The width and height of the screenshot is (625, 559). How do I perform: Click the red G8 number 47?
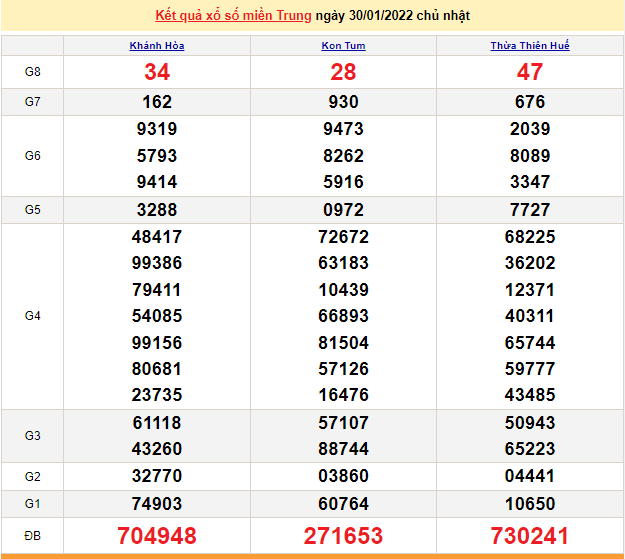[x=530, y=72]
